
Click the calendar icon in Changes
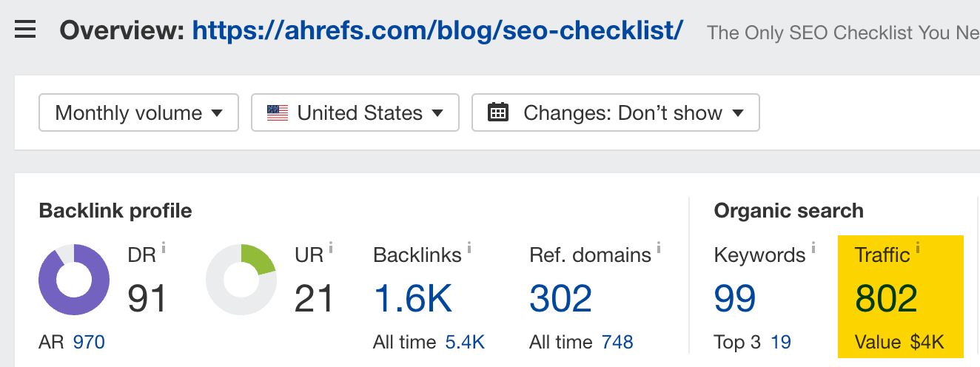(498, 112)
